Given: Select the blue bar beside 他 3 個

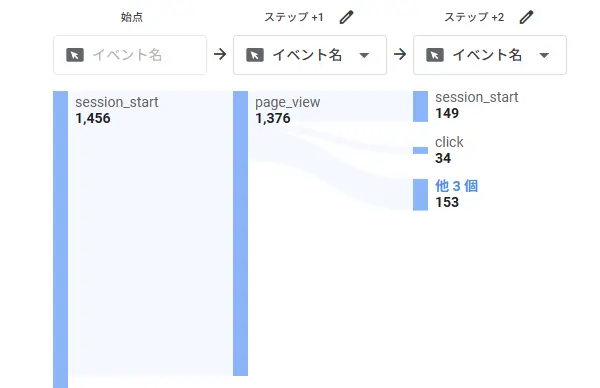Looking at the screenshot, I should tap(420, 195).
